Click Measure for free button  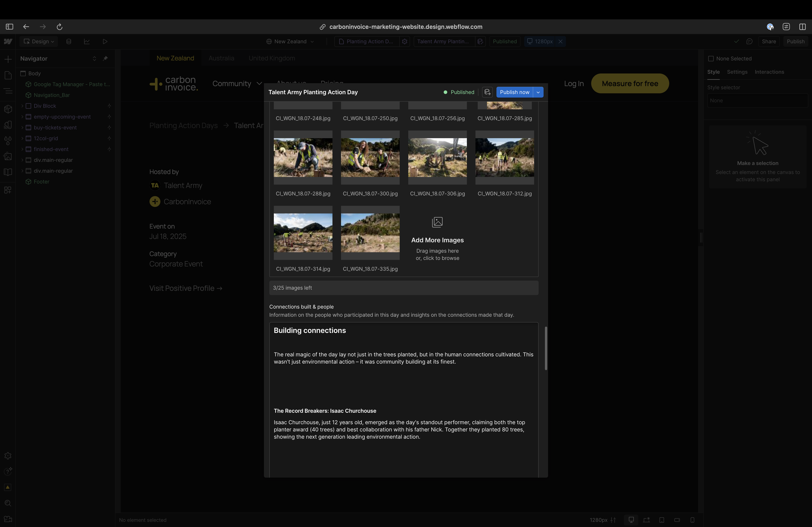(x=630, y=84)
